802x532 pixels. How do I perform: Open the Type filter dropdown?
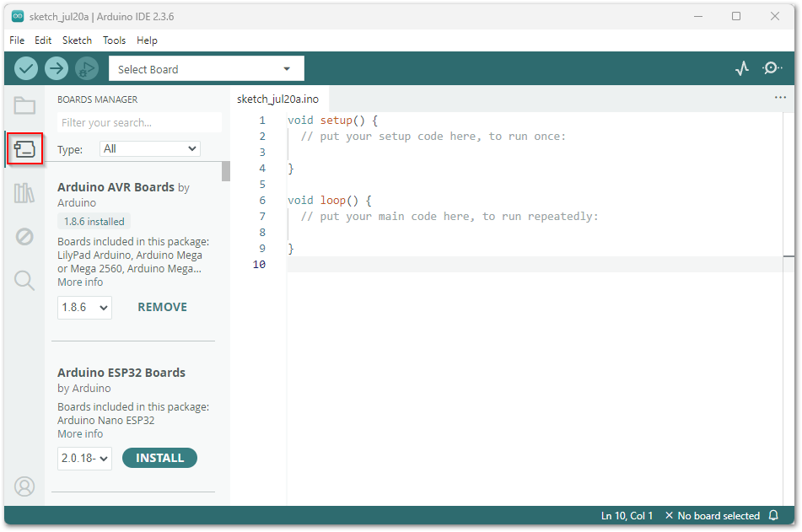coord(149,149)
